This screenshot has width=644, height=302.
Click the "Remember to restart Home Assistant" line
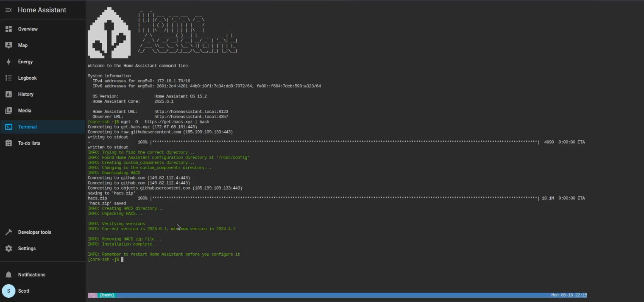click(x=164, y=254)
